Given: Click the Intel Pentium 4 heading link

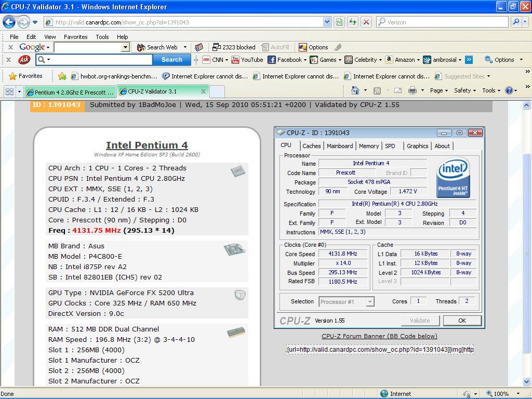Looking at the screenshot, I should (147, 145).
